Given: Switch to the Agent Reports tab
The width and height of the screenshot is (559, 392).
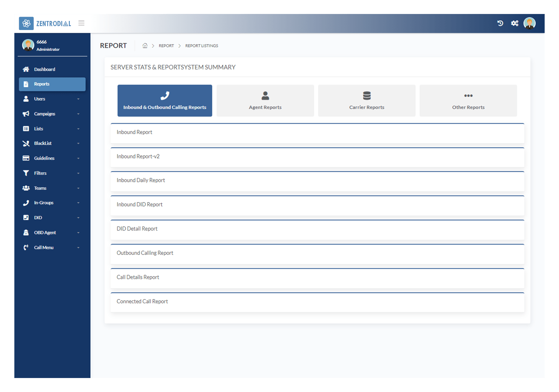Looking at the screenshot, I should pos(265,101).
